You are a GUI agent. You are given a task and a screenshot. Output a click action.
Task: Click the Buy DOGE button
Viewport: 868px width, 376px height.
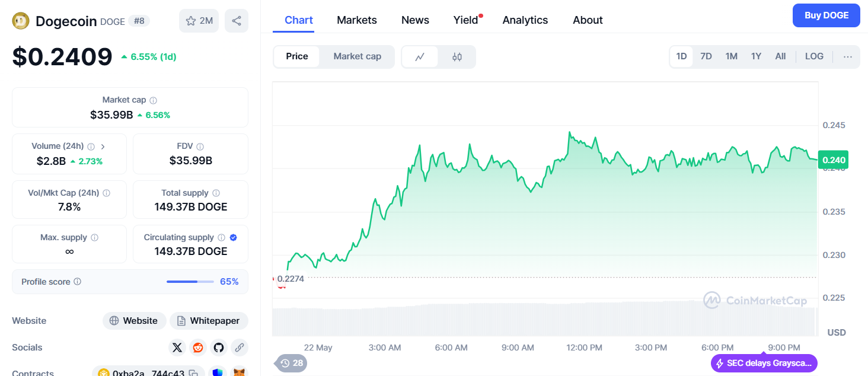(x=826, y=15)
